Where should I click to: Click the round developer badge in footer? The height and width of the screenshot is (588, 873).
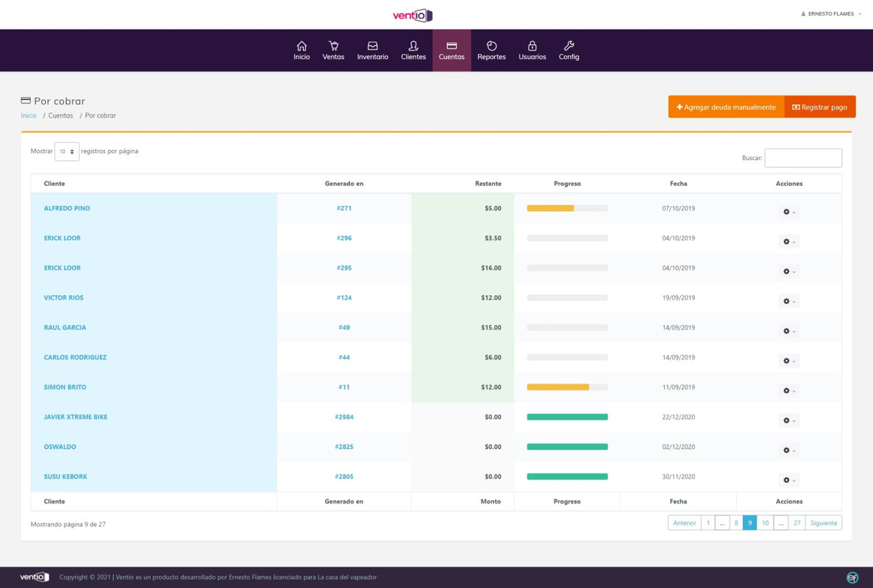pos(852,578)
